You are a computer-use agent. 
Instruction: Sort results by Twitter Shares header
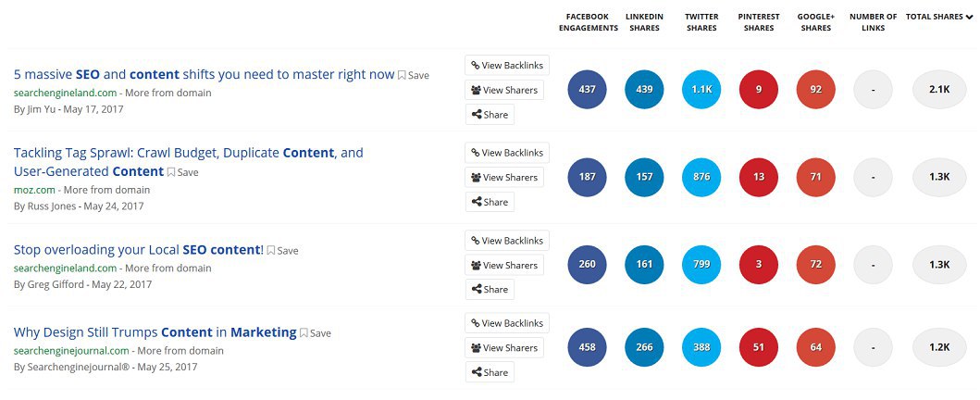(701, 22)
